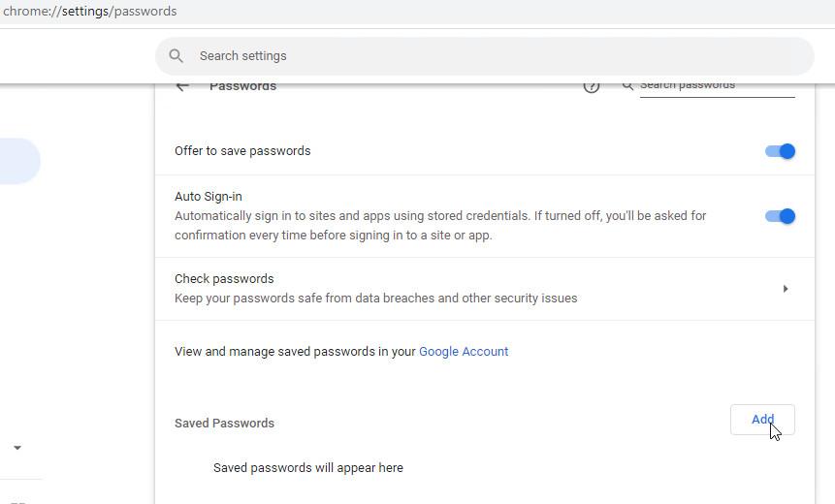The height and width of the screenshot is (504, 835).
Task: Click the Automatically sign in description text
Action: point(440,225)
